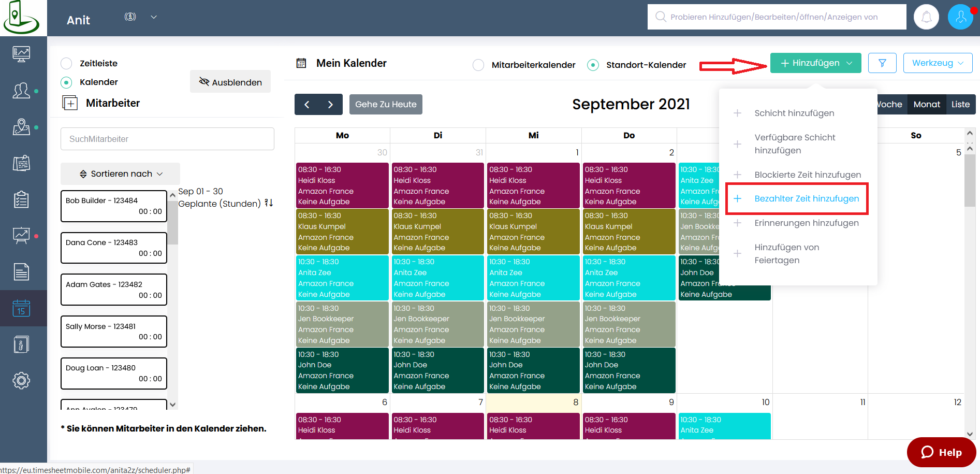Switch to the Monat view tab

click(x=927, y=105)
